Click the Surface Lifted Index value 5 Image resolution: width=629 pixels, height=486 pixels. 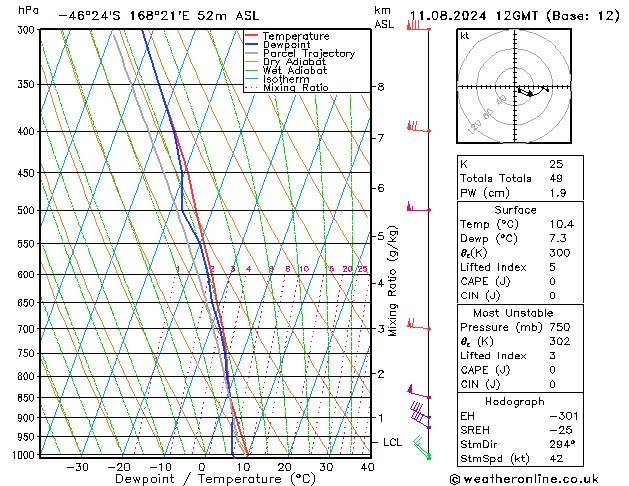pos(553,267)
